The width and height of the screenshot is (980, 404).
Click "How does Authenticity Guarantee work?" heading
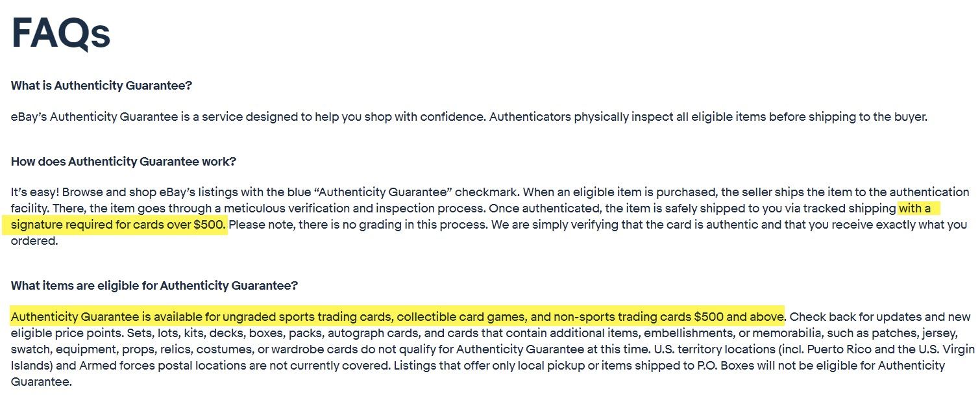(x=123, y=162)
